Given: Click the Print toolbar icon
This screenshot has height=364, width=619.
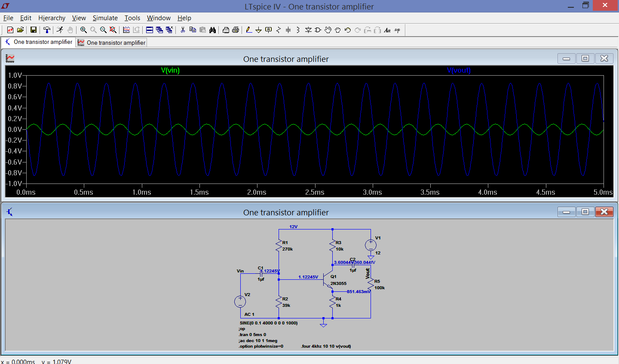Looking at the screenshot, I should (236, 30).
